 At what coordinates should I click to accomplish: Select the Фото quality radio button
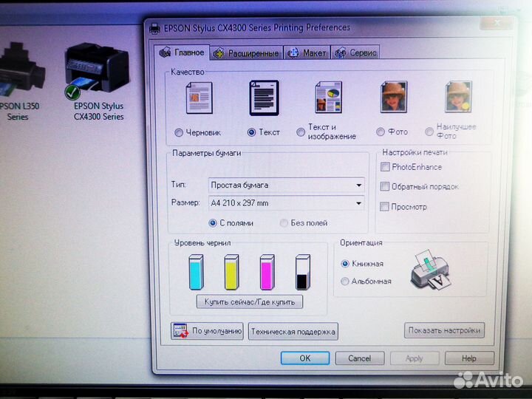click(x=381, y=132)
